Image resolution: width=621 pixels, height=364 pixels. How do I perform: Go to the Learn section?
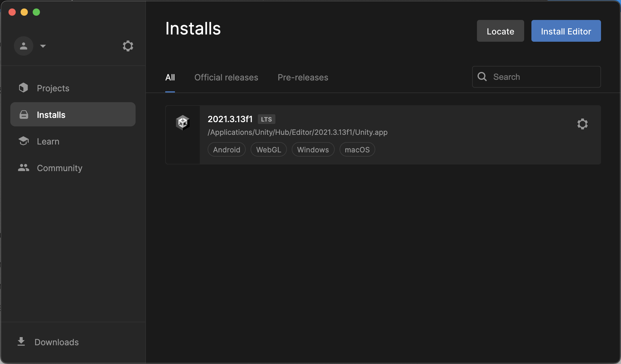48,141
